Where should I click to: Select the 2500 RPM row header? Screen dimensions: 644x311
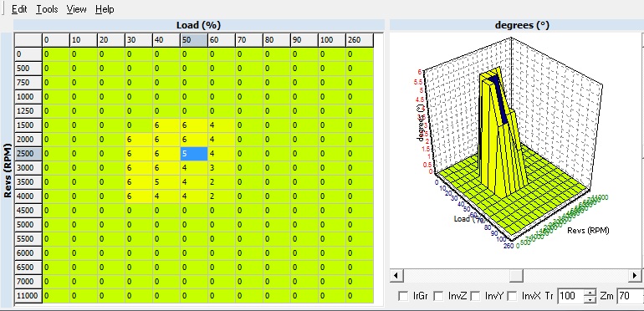tap(28, 154)
